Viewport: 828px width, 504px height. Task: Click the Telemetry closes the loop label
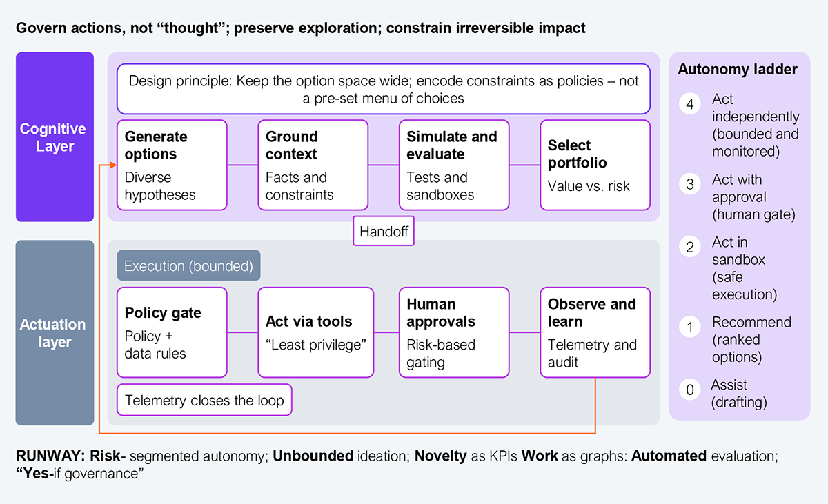204,401
